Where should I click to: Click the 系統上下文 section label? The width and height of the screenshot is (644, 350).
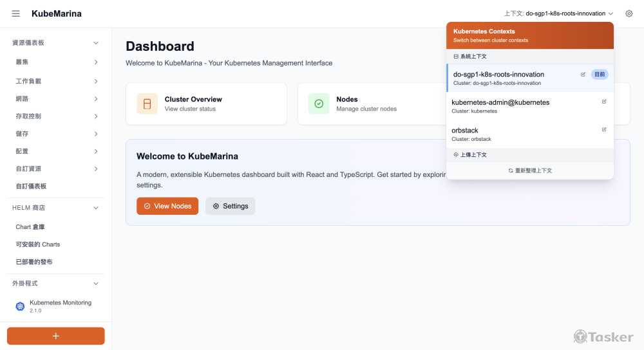(473, 56)
